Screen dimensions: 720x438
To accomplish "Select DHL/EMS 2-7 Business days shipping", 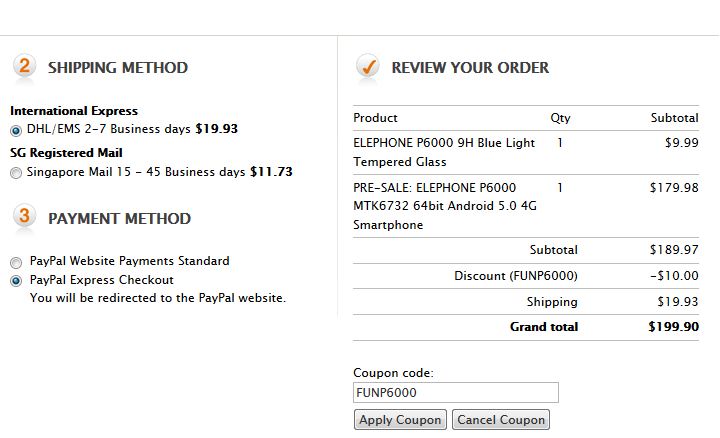I will (16, 131).
